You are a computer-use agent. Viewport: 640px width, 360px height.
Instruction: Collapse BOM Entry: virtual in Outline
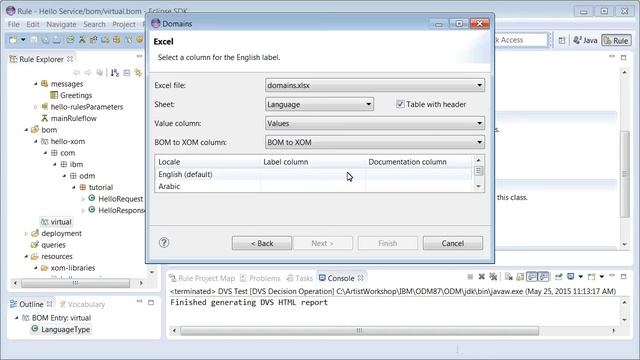[x=17, y=318]
